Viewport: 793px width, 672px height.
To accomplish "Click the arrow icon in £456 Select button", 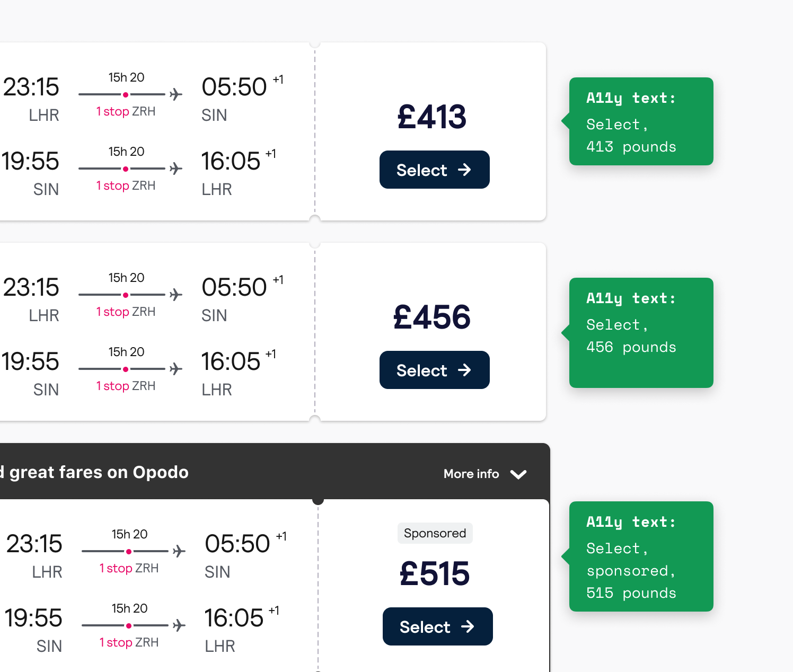I will click(464, 370).
